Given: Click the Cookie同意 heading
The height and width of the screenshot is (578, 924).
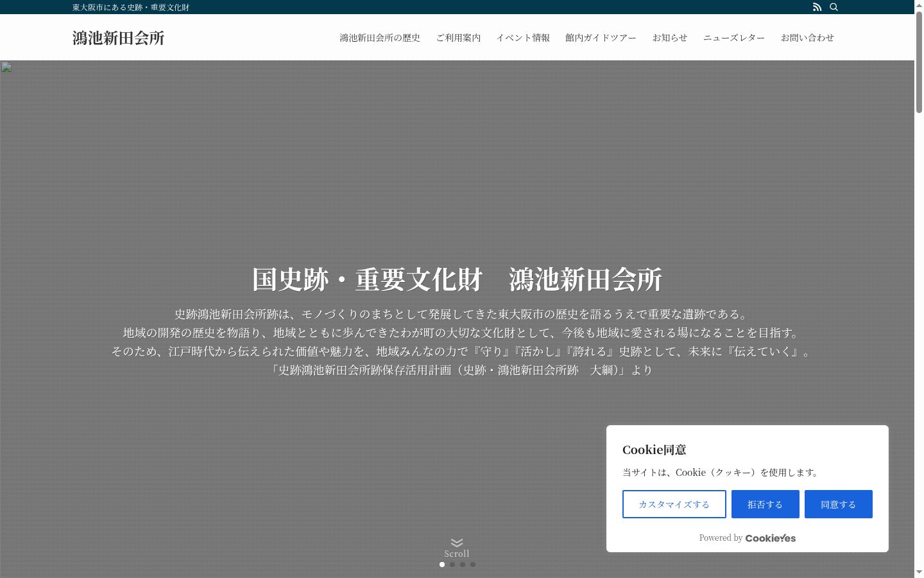Looking at the screenshot, I should 654,450.
